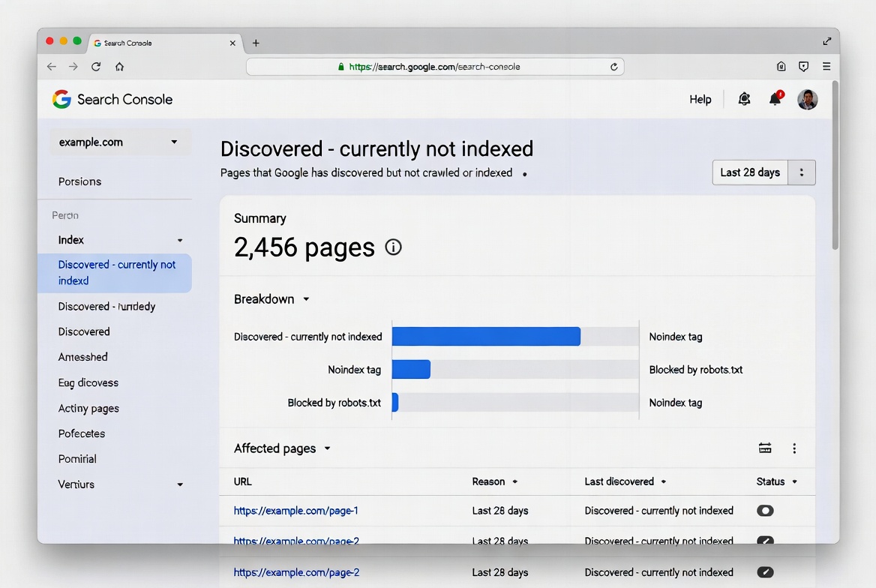This screenshot has height=588, width=876.
Task: Toggle the status switch for page-2
Action: coord(765,541)
